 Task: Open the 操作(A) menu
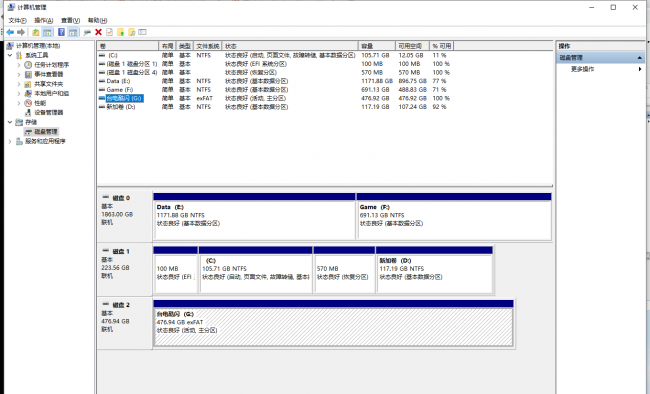pos(44,20)
